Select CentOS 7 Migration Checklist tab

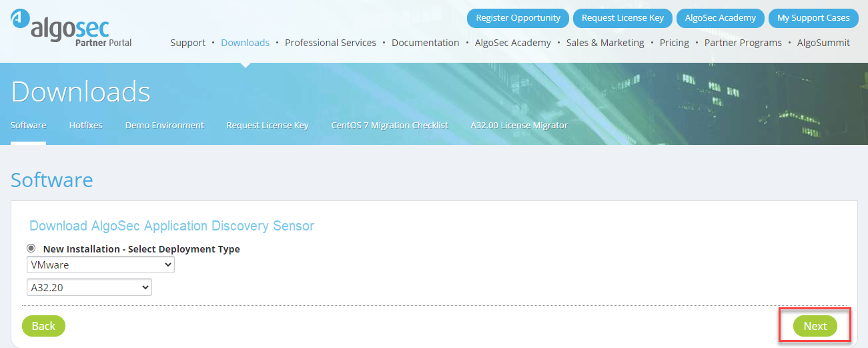pos(389,125)
